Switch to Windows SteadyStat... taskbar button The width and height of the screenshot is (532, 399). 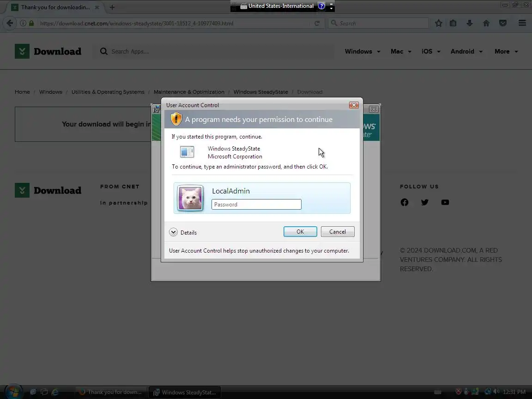coord(185,392)
